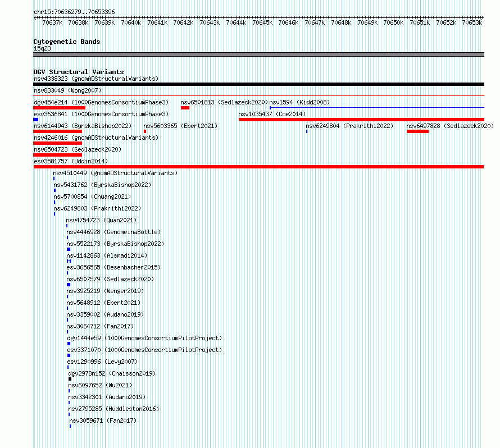
Task: Select the red nsv6144943 variant bar
Action: tap(58, 131)
